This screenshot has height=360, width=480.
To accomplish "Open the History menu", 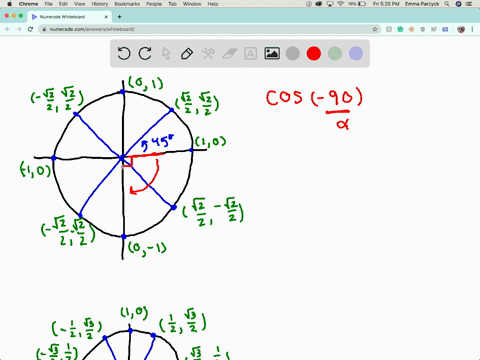I will click(x=100, y=4).
